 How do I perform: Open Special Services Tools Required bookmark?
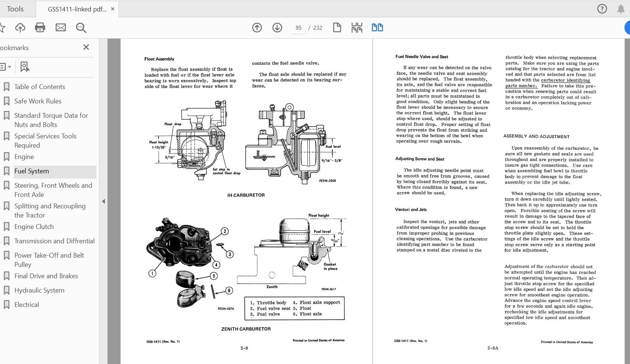45,141
